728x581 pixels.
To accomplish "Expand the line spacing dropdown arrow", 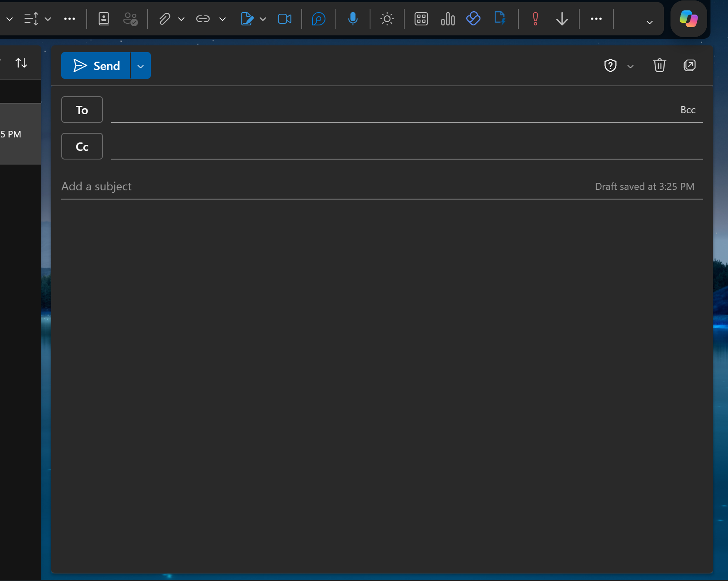I will coord(48,19).
